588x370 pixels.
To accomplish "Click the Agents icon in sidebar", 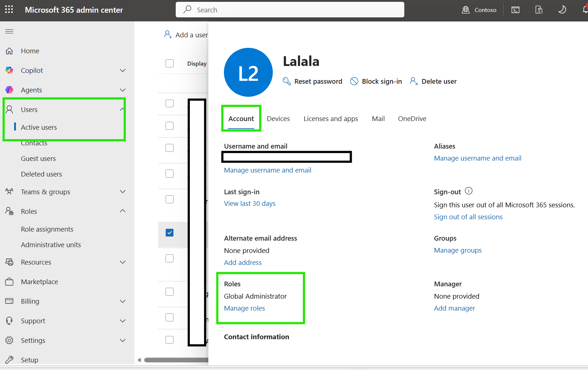I will click(9, 90).
